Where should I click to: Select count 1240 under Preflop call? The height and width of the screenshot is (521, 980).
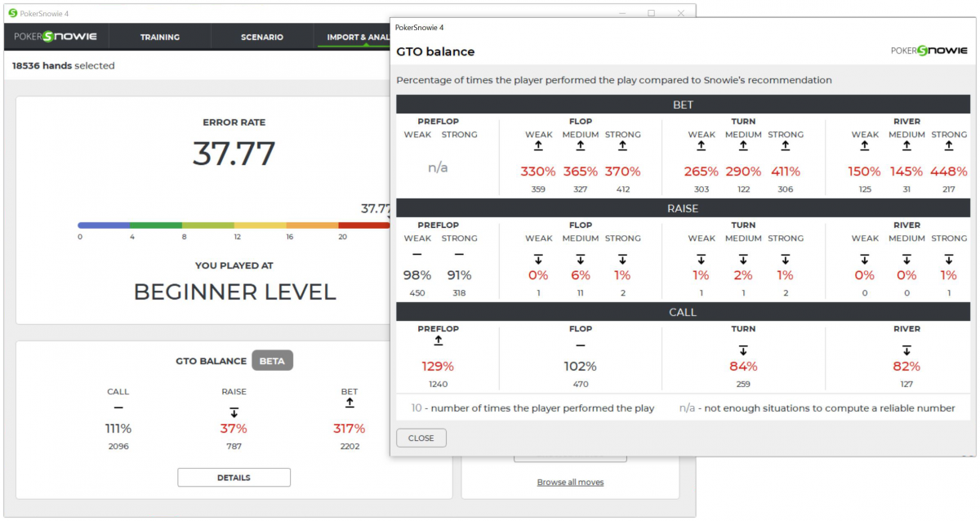[438, 384]
